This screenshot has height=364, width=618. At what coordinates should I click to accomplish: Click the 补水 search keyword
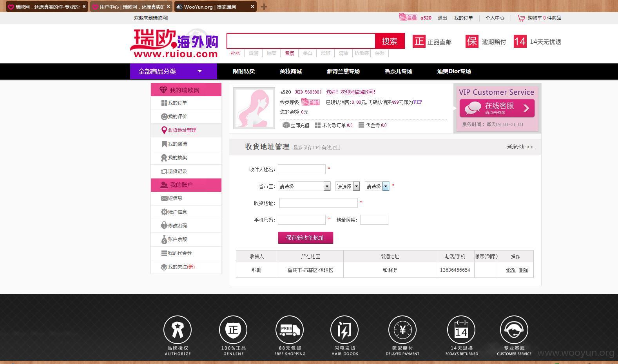(x=235, y=53)
